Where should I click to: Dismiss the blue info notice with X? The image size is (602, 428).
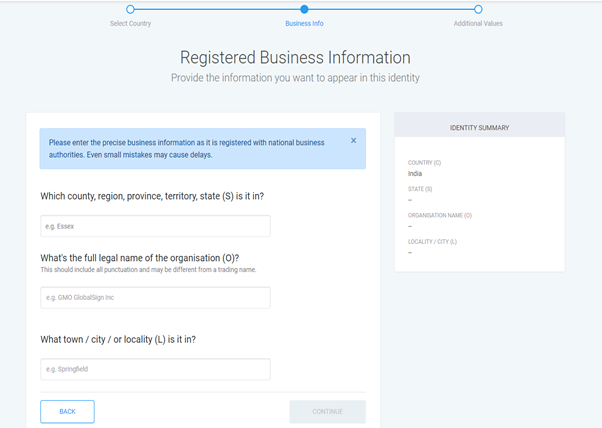click(353, 141)
